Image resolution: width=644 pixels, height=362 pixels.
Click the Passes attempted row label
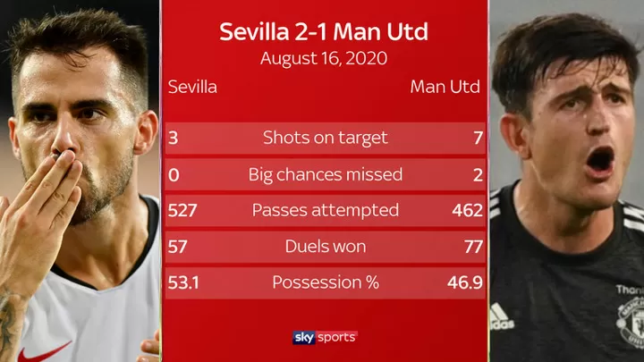(x=325, y=211)
